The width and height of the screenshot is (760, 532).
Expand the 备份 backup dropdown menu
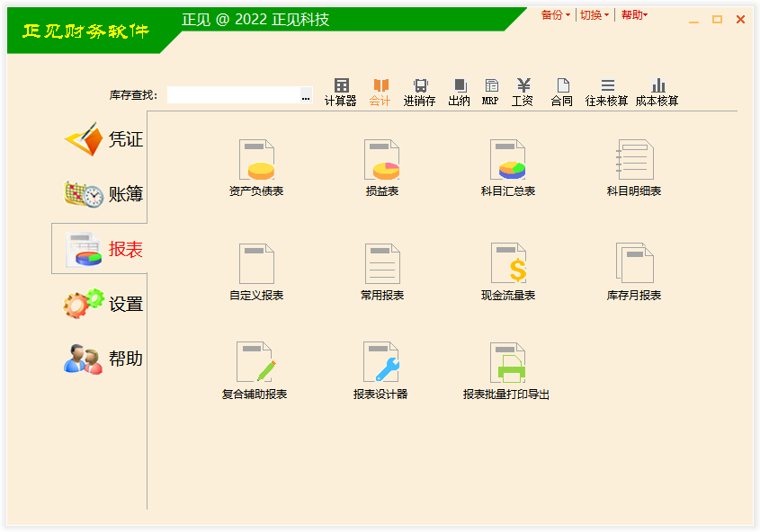pyautogui.click(x=556, y=15)
